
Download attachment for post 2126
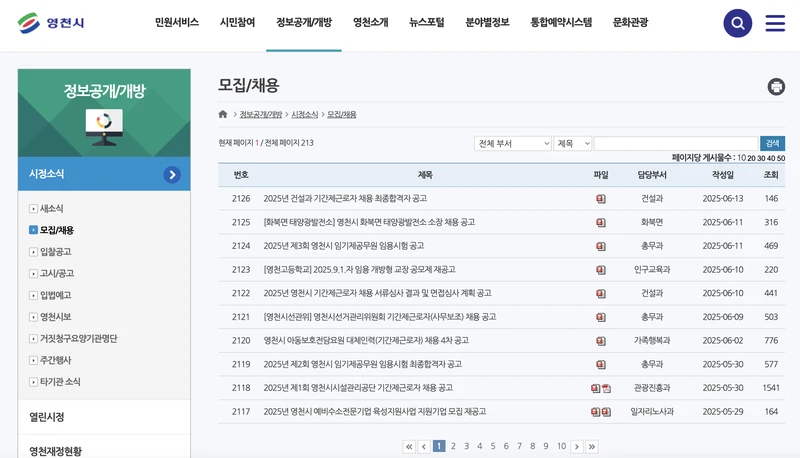[x=601, y=199]
